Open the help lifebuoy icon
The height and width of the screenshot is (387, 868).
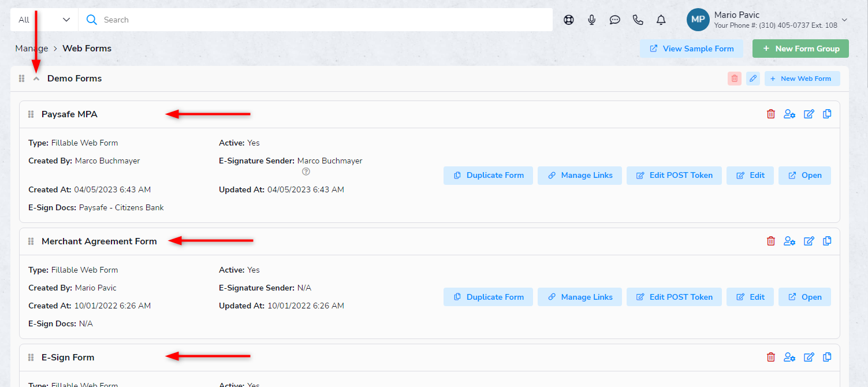pos(569,20)
